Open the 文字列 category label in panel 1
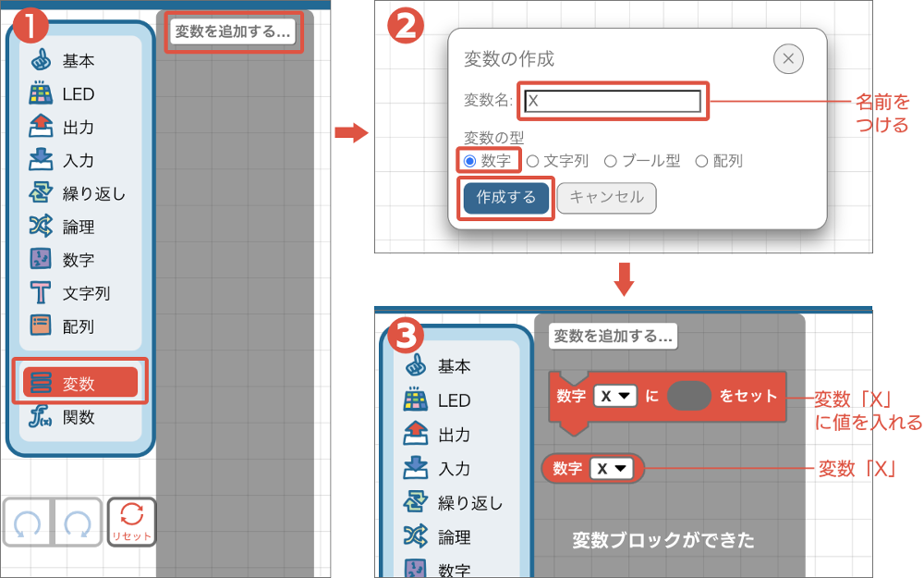The width and height of the screenshot is (924, 578). pos(86,293)
